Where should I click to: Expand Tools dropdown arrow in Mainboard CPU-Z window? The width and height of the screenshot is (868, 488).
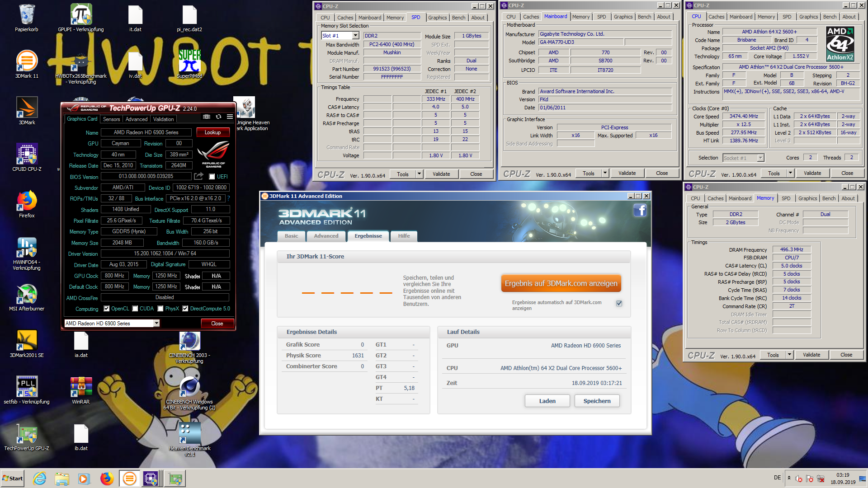(x=605, y=173)
